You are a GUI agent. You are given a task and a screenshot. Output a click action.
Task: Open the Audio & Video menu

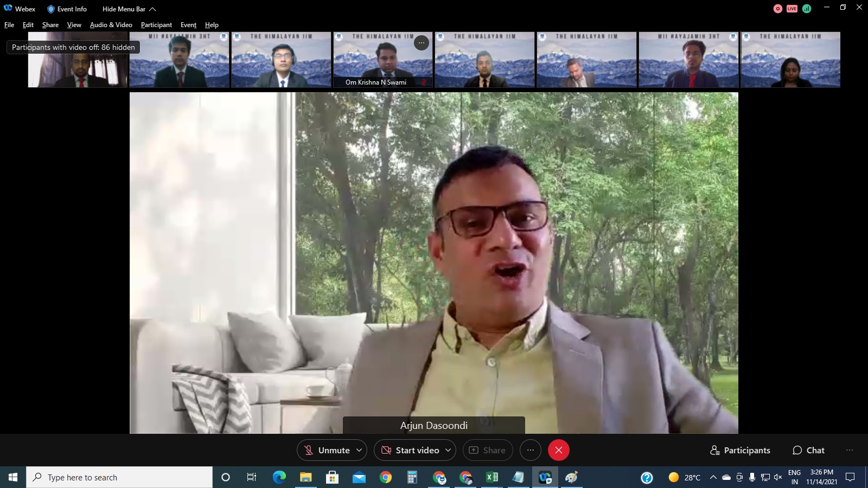tap(111, 25)
